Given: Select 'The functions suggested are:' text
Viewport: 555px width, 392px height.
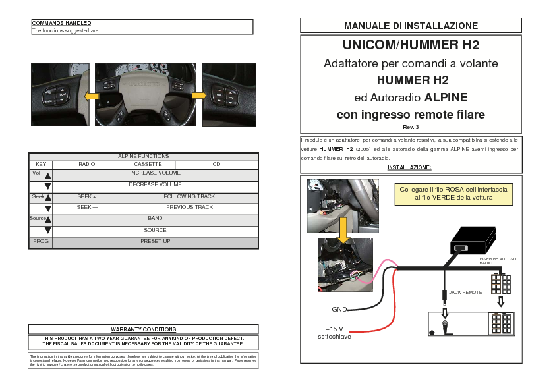Looking at the screenshot, I should click(66, 31).
